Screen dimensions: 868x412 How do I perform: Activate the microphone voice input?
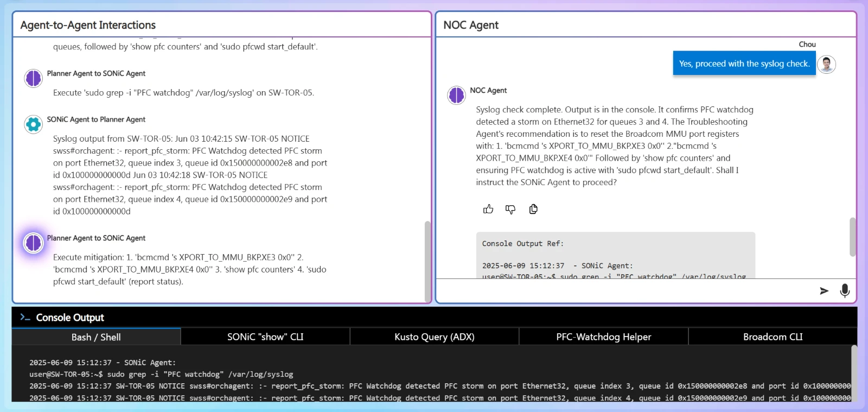(844, 290)
